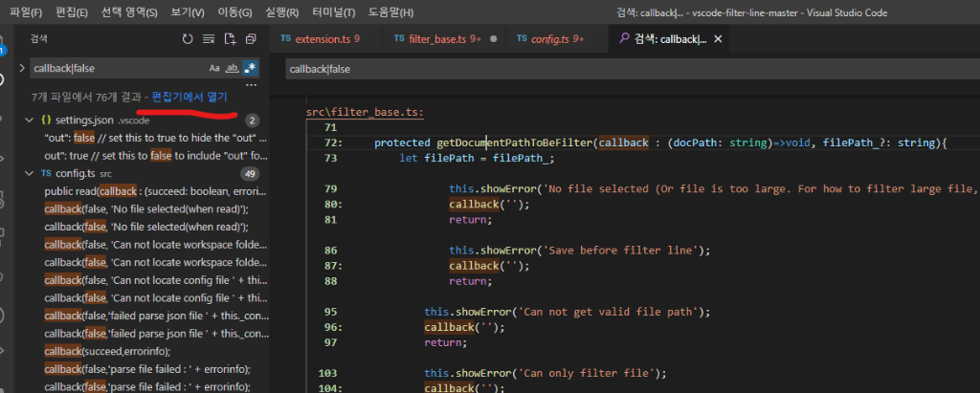980x393 pixels.
Task: Collapse all search results icon
Action: [251, 39]
